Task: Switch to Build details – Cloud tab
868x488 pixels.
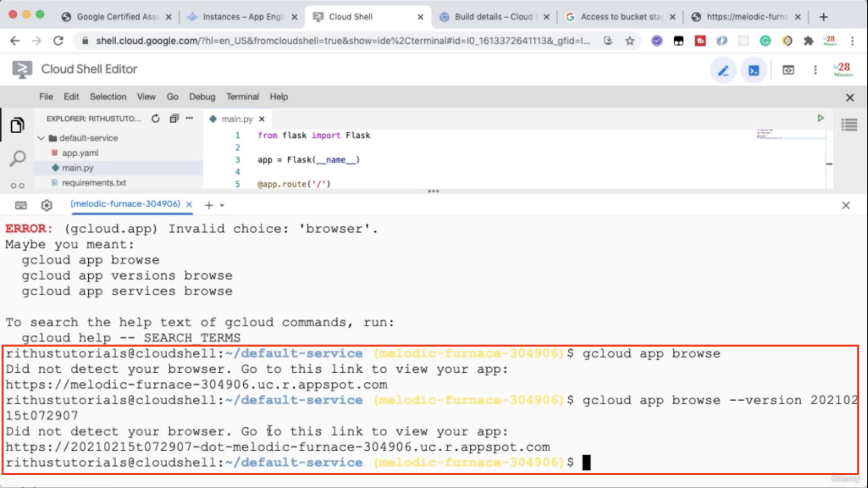Action: coord(494,17)
